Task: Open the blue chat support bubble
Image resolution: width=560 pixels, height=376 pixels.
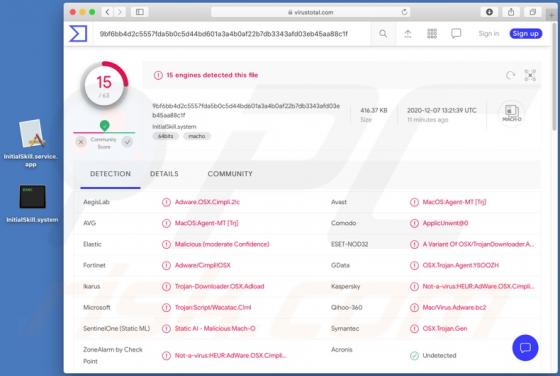Action: point(525,347)
